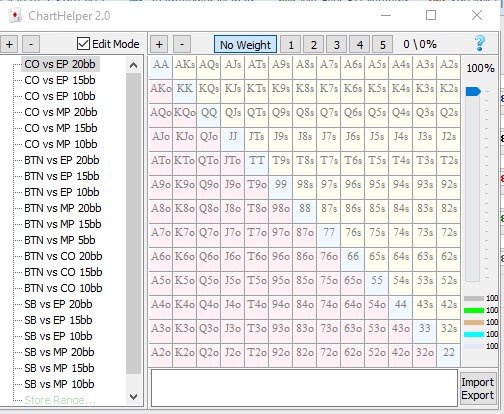Select BTN vs EP 20bb range
Viewport: 504px width, 414px height.
[62, 160]
